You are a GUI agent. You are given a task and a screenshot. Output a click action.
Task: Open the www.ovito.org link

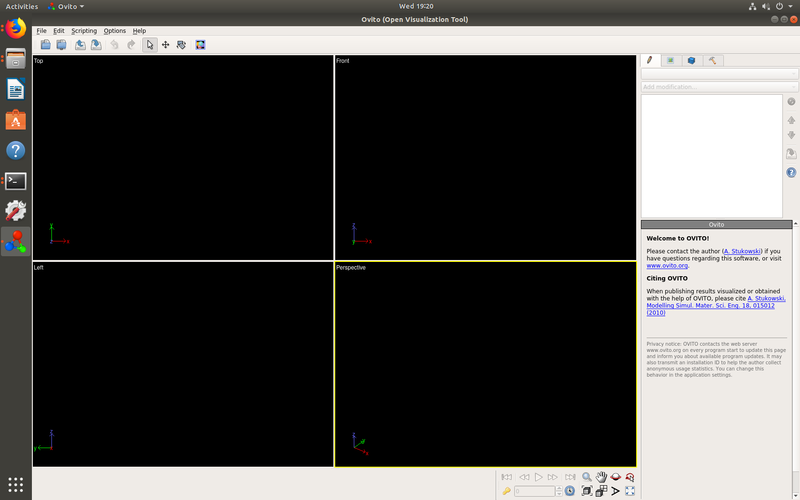pos(667,265)
